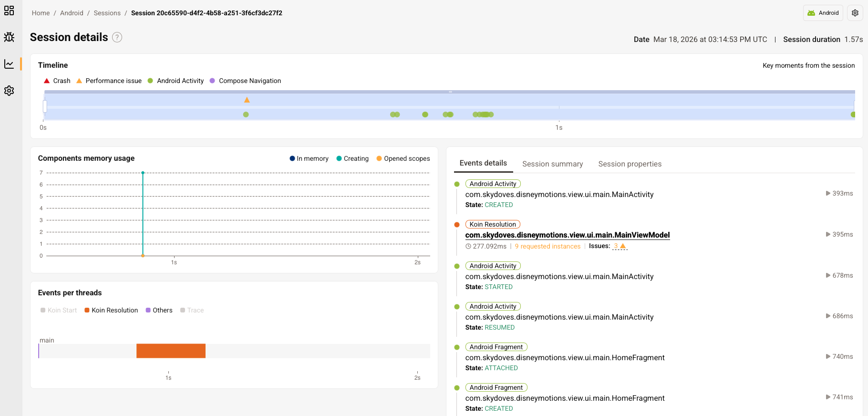
Task: Open the dashboard grid icon in sidebar
Action: pos(9,10)
